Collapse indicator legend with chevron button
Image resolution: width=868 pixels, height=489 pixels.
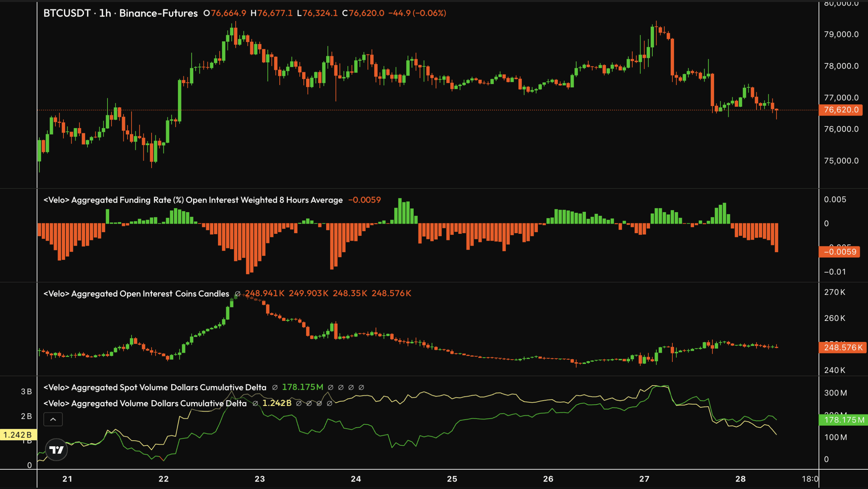pos(53,420)
